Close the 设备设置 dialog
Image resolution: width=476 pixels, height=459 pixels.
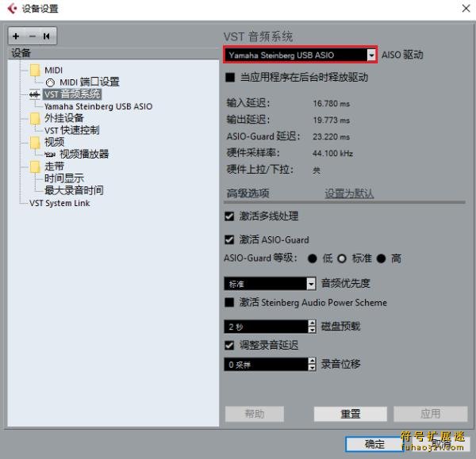point(466,8)
